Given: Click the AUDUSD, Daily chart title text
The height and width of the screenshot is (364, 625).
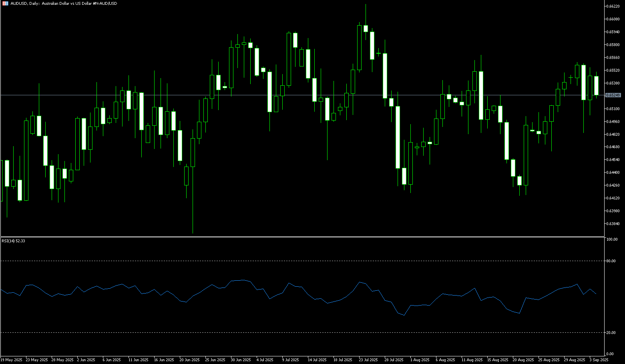Looking at the screenshot, I should point(64,3).
